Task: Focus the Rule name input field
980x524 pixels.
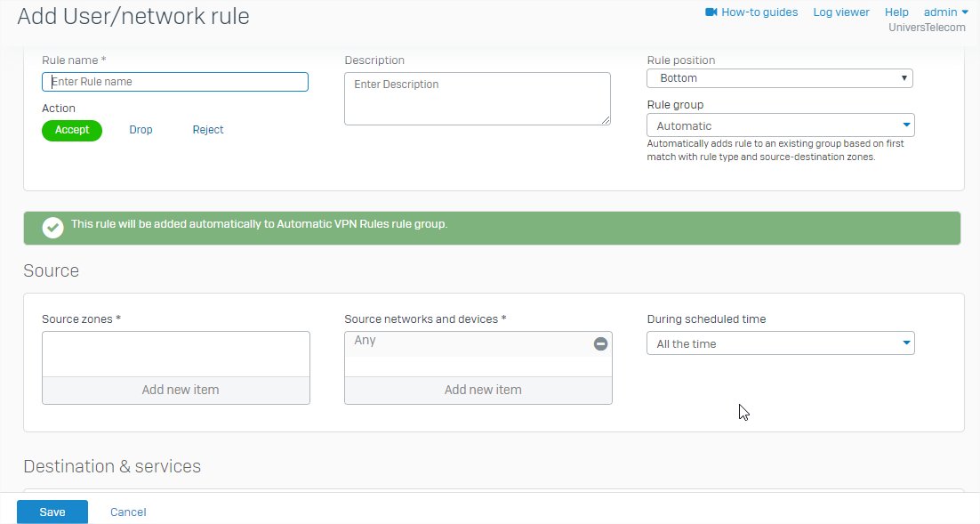Action: [x=175, y=82]
